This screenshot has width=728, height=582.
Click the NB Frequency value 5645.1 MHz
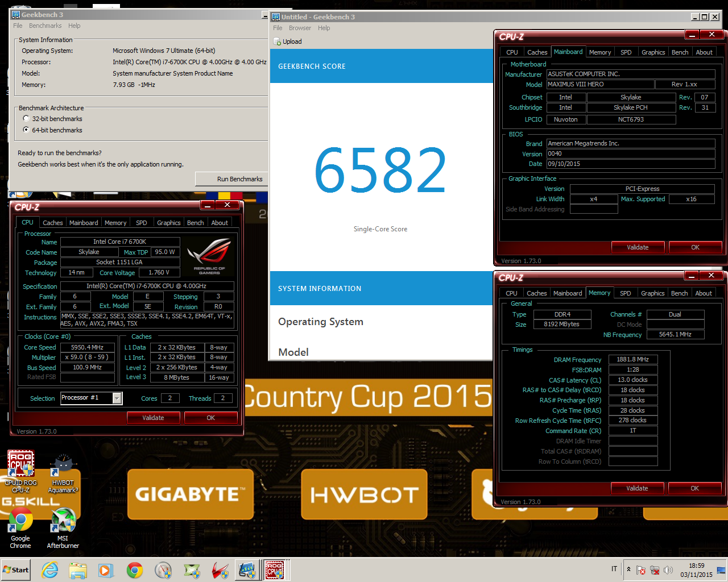[675, 335]
